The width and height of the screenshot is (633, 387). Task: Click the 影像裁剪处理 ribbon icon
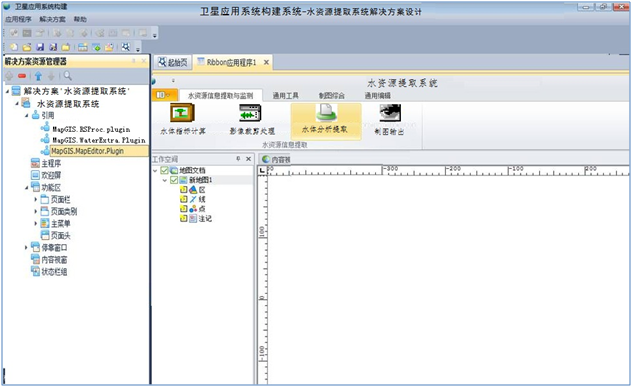click(x=250, y=113)
